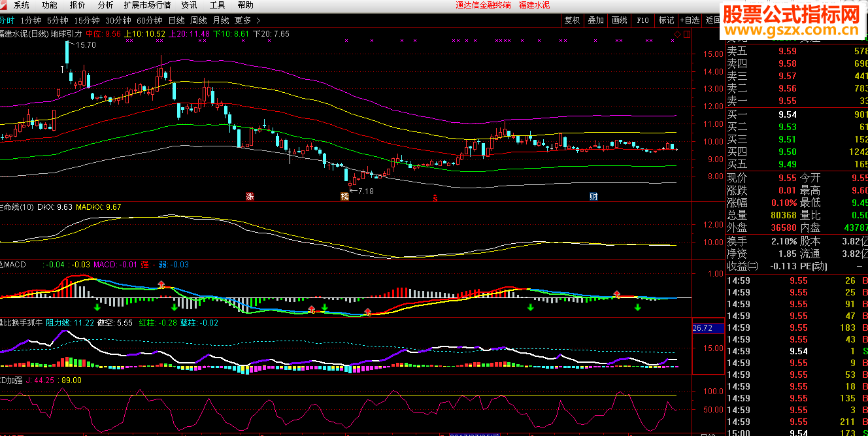Click the blue 财 marker under the chart

[593, 196]
